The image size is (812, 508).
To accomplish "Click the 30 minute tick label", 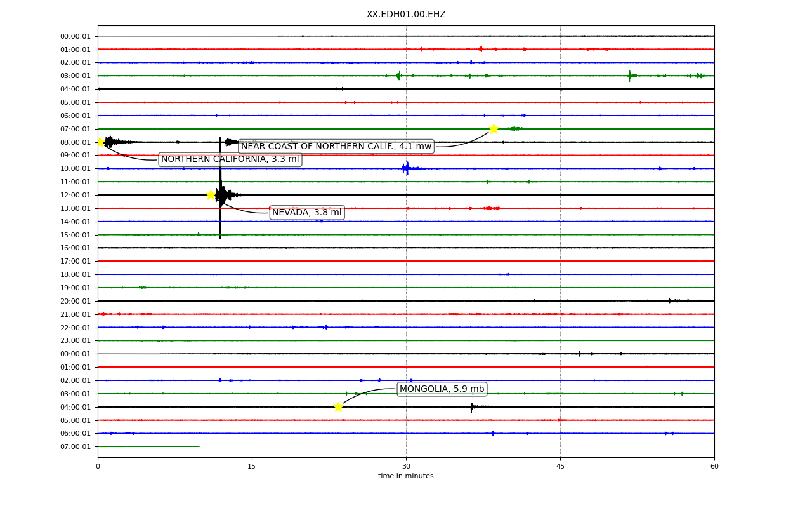I will [406, 467].
